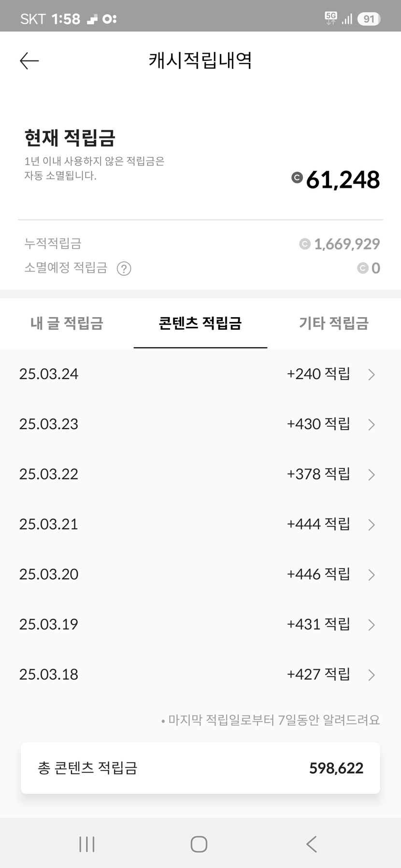The image size is (401, 868).
Task: Tap the +446 적립 amount text
Action: pyautogui.click(x=318, y=574)
